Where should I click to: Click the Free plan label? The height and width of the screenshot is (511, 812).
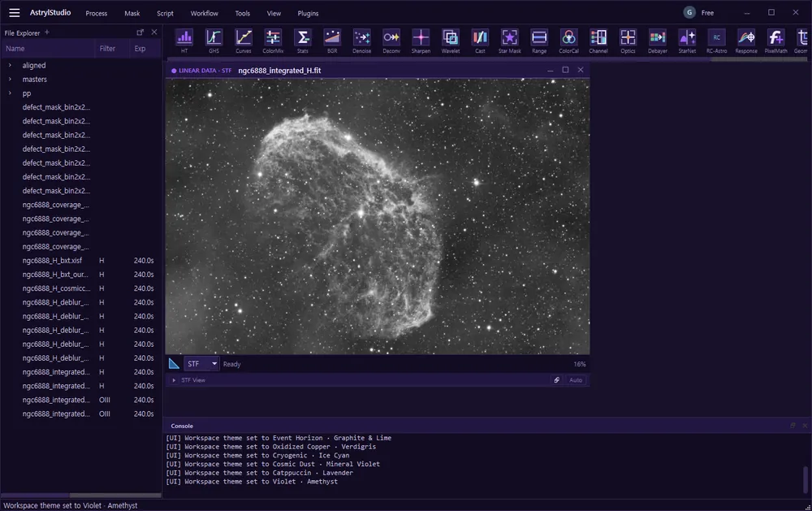point(707,13)
